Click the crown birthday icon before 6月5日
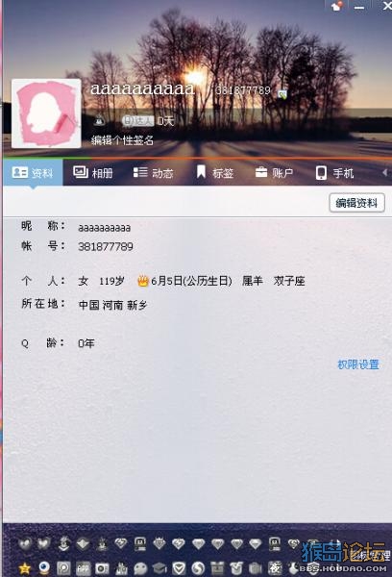This screenshot has width=392, height=577. [143, 281]
